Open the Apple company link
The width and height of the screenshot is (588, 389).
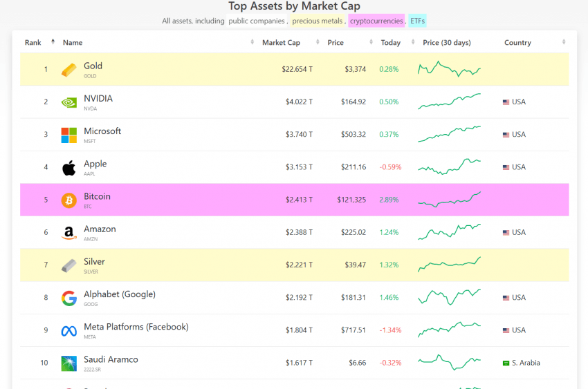(95, 164)
